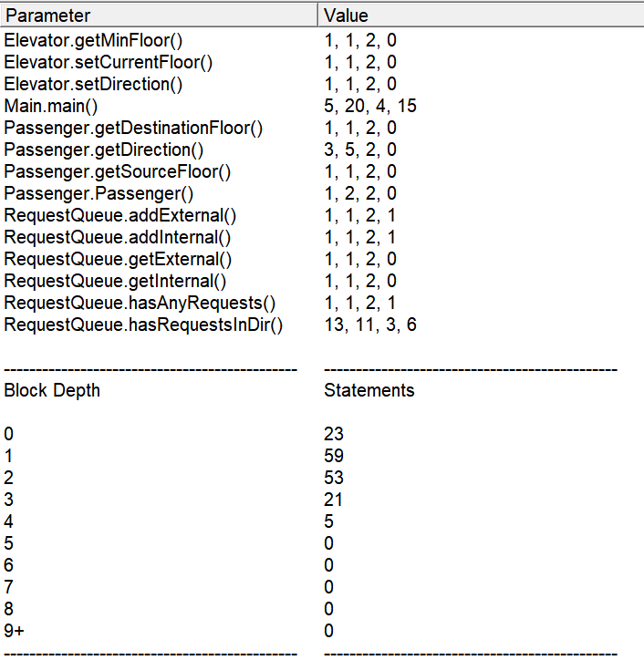Screen dimensions: 644x660
Task: Select the RequestQueue.getExternal() row
Action: (x=322, y=259)
